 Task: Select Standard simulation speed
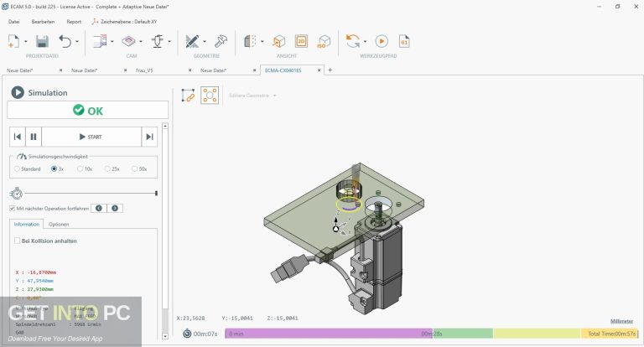18,168
